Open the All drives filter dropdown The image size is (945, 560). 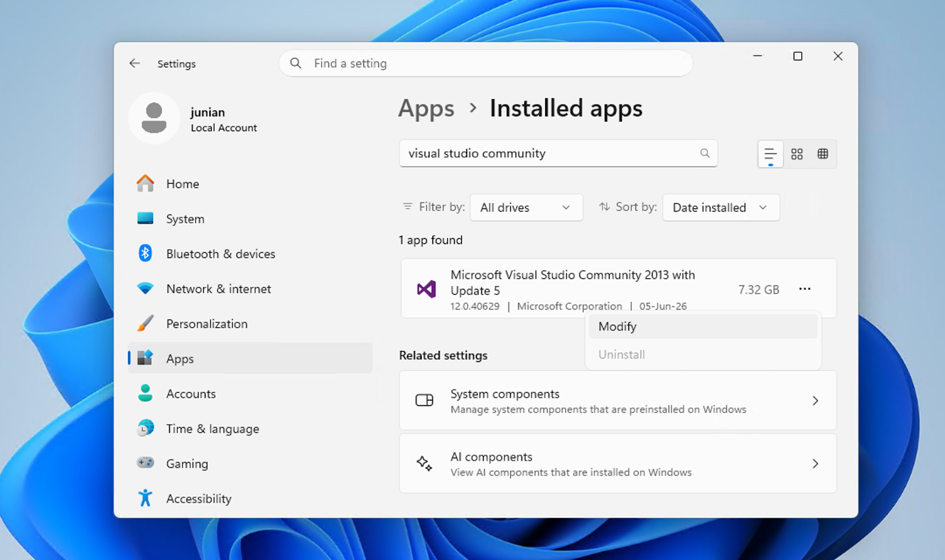526,207
